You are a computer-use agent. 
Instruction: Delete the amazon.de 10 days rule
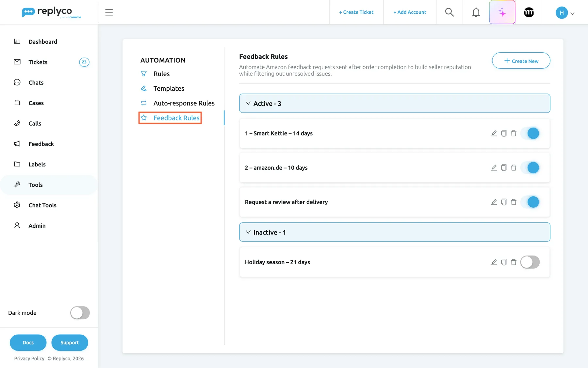coord(514,168)
